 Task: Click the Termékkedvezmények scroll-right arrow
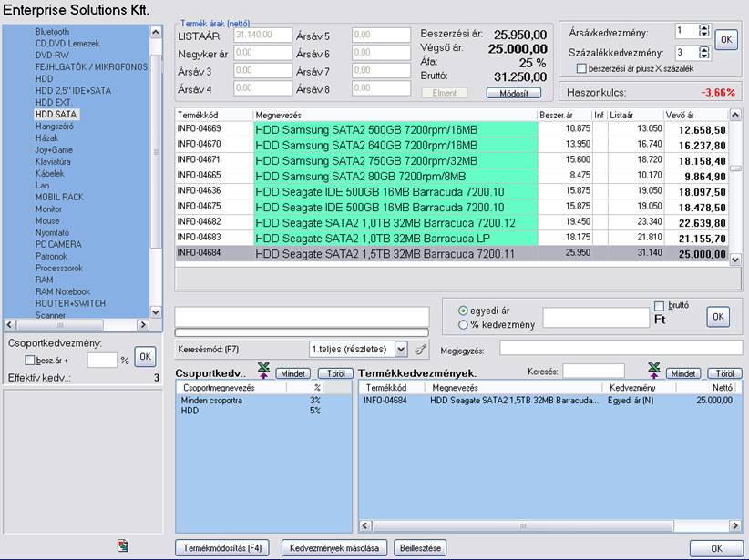(735, 525)
